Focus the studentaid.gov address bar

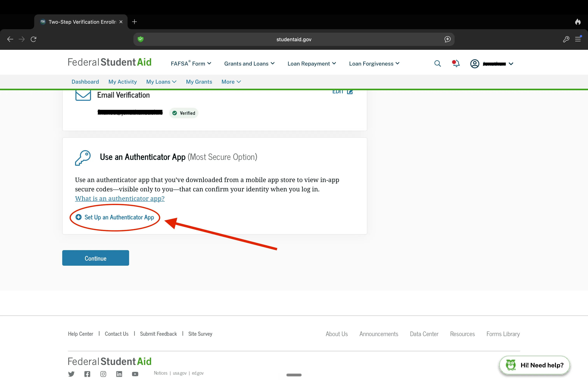294,39
